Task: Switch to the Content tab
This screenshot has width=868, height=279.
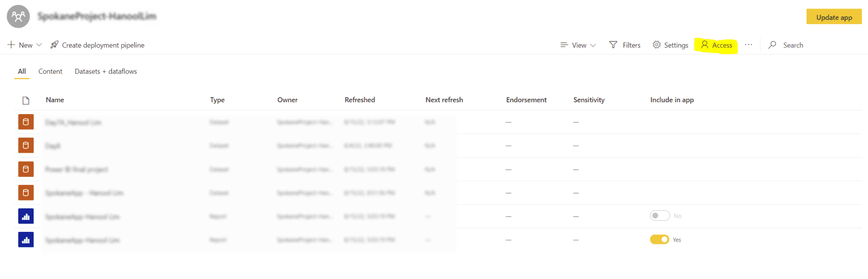Action: 50,71
